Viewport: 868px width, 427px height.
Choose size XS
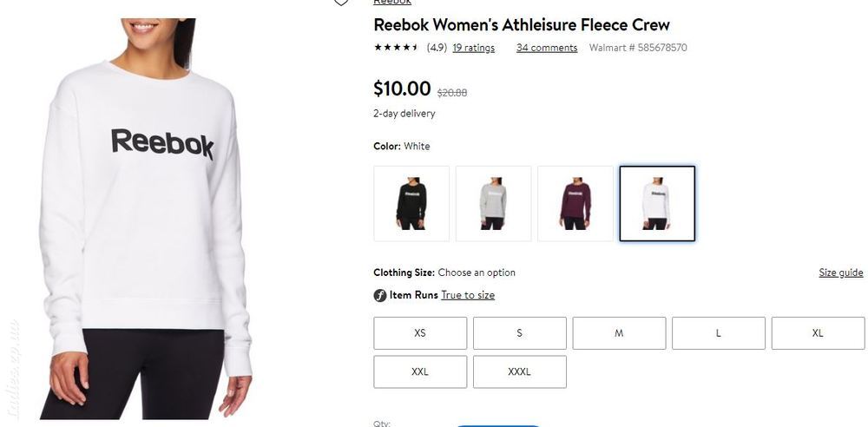[x=420, y=333]
